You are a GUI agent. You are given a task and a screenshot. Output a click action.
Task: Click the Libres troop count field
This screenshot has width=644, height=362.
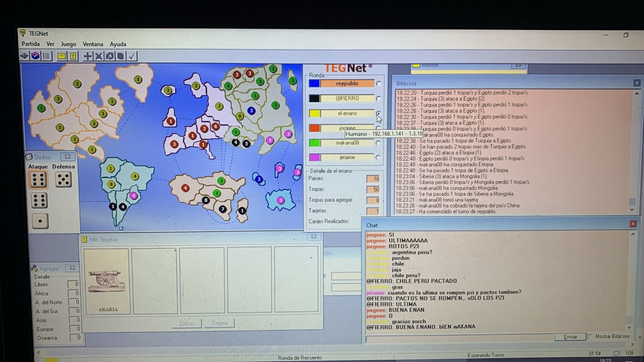pyautogui.click(x=74, y=284)
